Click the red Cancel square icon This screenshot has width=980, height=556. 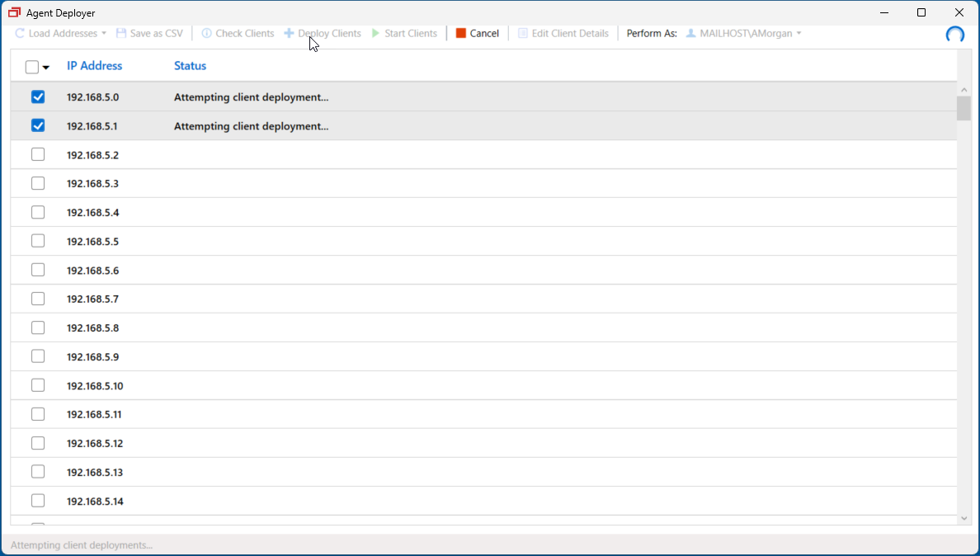[460, 33]
